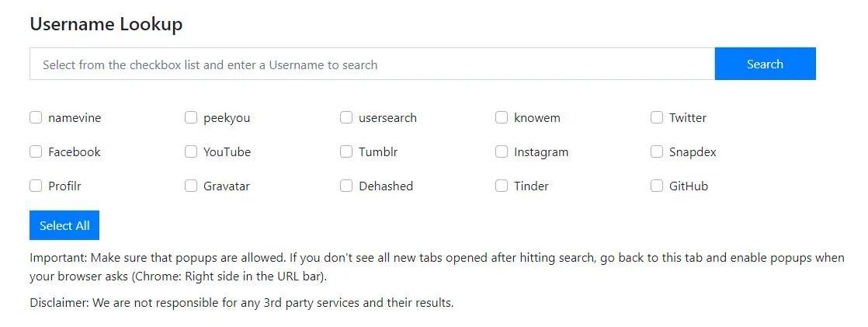This screenshot has height=327, width=868.
Task: Check the Tinder box
Action: [x=502, y=186]
